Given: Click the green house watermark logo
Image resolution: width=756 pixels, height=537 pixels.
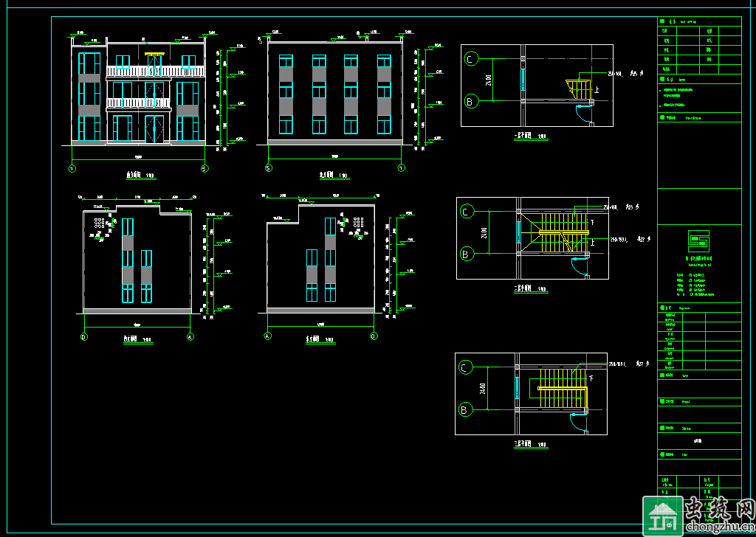Looking at the screenshot, I should 662,516.
